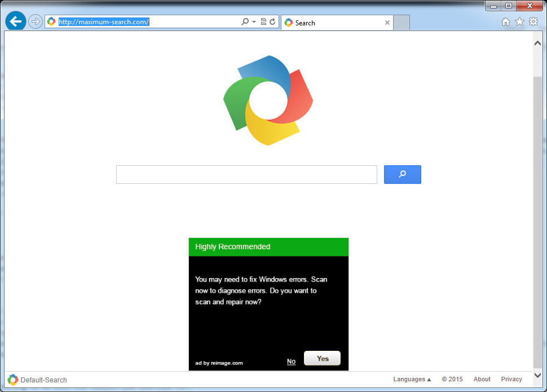547x392 pixels.
Task: Refresh the page with the reload icon
Action: click(x=272, y=21)
